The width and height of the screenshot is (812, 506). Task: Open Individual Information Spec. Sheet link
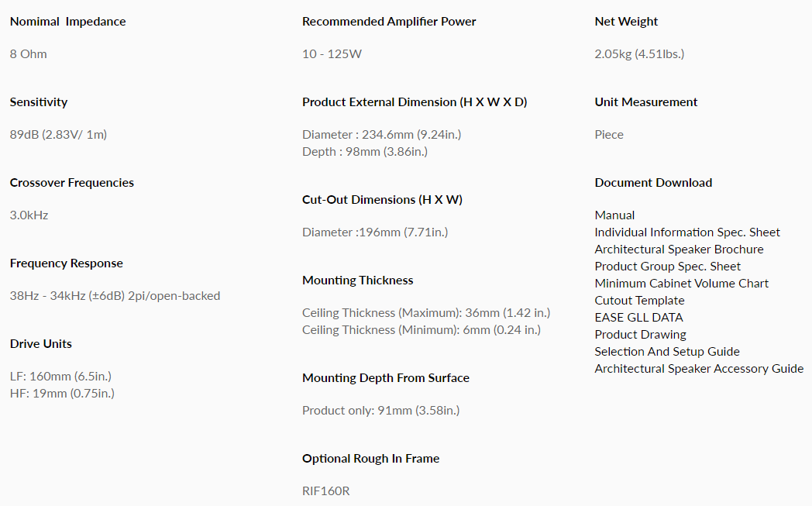click(686, 232)
